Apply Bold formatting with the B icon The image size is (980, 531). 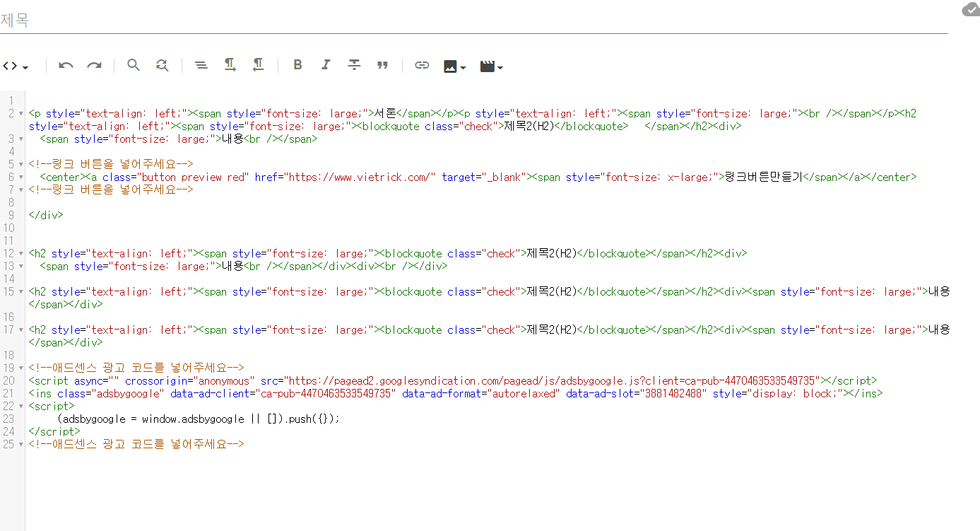pyautogui.click(x=297, y=64)
